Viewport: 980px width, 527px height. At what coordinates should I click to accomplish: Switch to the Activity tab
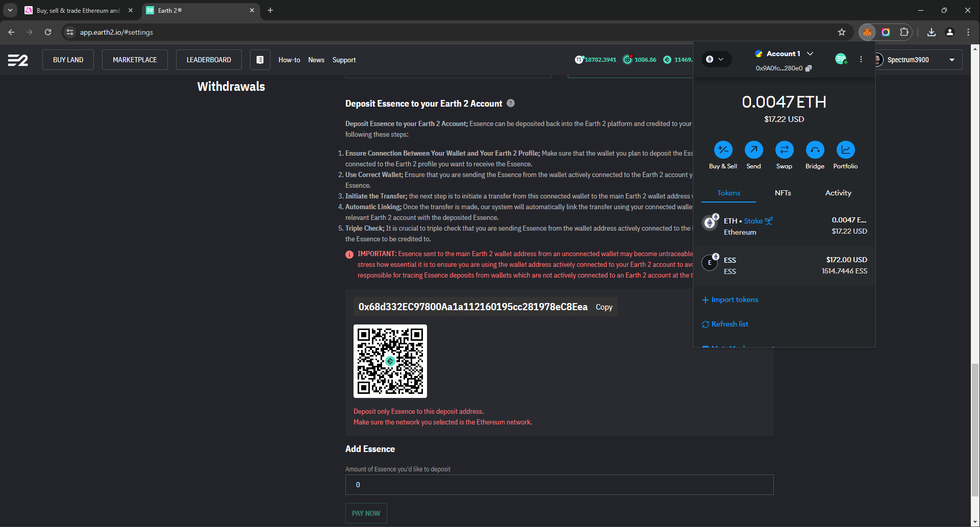[x=838, y=193]
